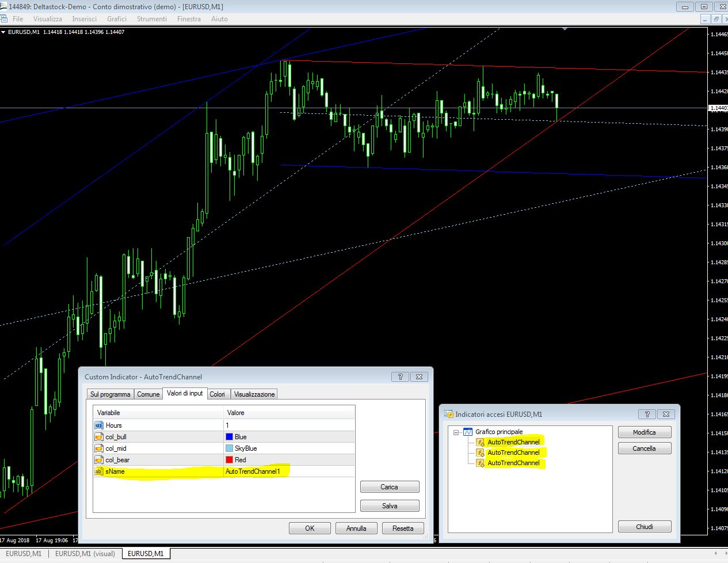
Task: Select the second AutoTrendChannel tree entry
Action: 513,452
